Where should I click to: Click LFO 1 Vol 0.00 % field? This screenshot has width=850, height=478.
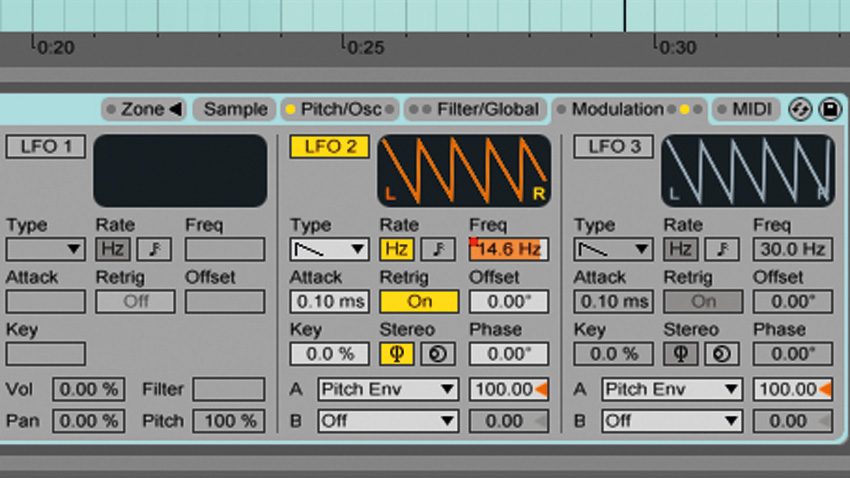(88, 389)
